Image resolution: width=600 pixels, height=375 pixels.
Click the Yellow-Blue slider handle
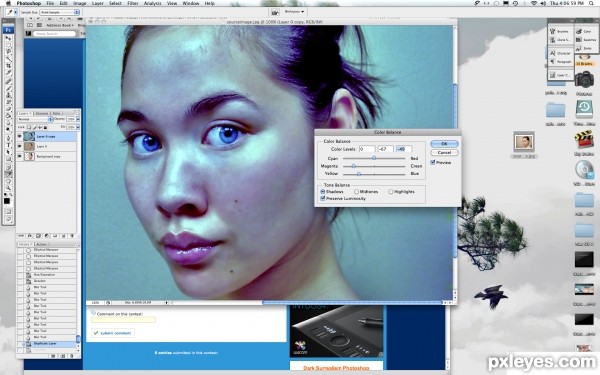(359, 174)
